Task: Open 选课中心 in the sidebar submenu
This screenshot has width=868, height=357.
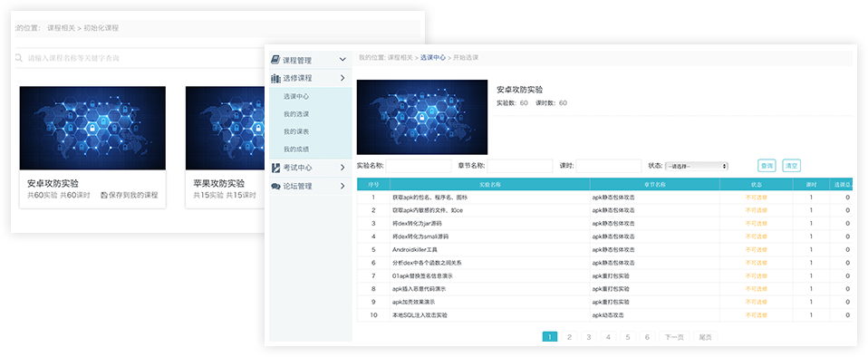Action: (296, 96)
